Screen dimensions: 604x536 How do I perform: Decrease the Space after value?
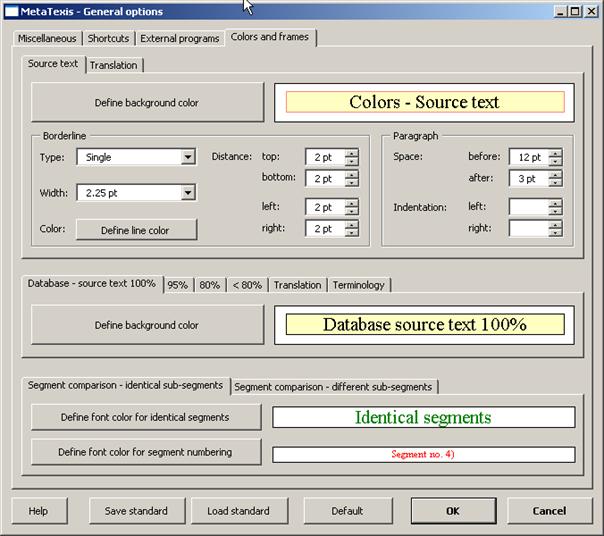tap(555, 183)
